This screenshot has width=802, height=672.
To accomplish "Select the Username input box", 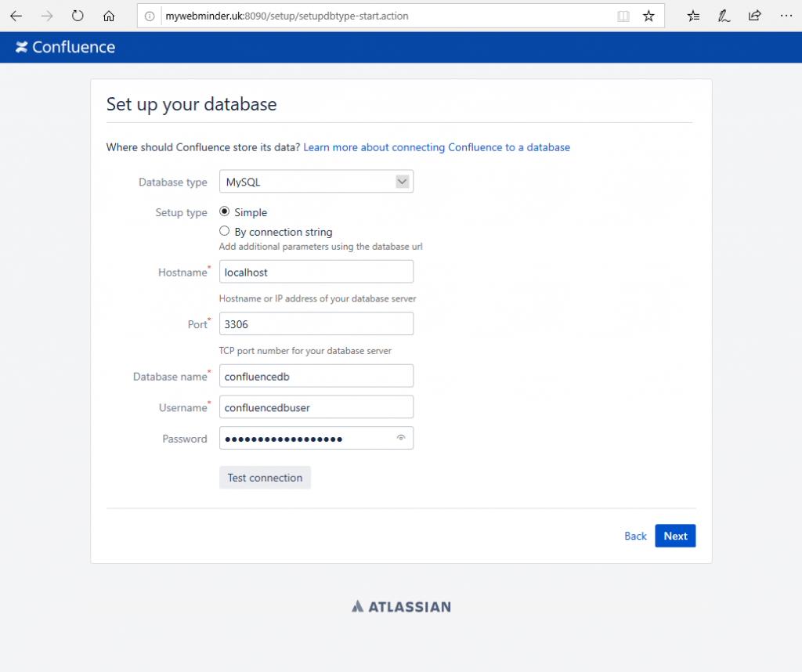I will [316, 407].
